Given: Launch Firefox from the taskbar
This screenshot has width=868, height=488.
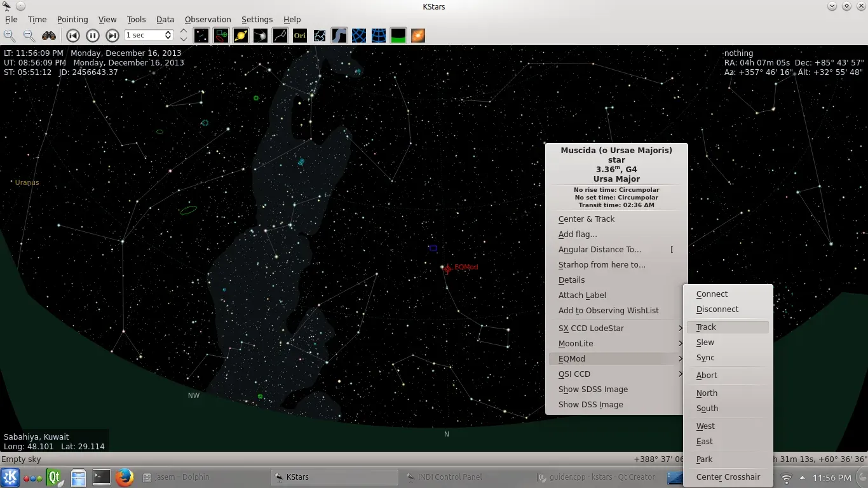Looking at the screenshot, I should 125,477.
